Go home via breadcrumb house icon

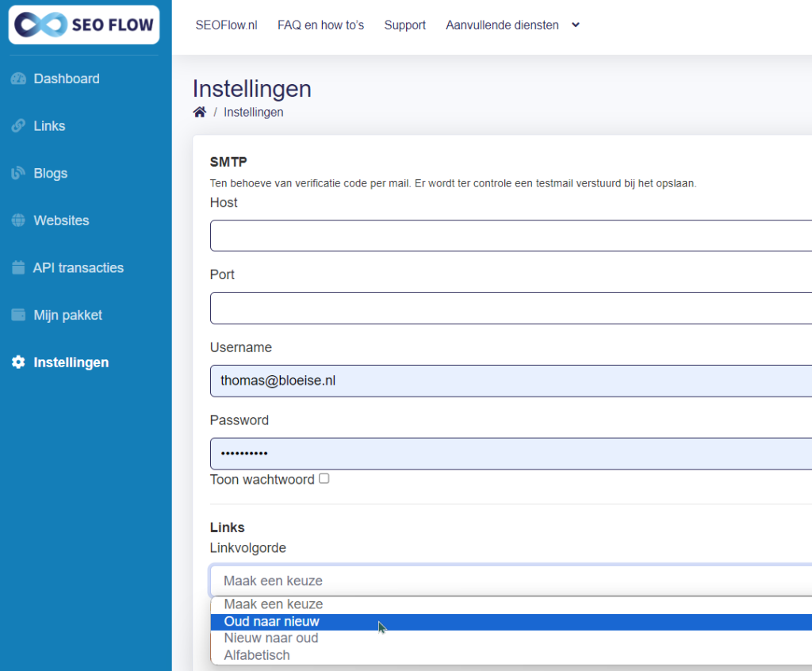click(199, 112)
